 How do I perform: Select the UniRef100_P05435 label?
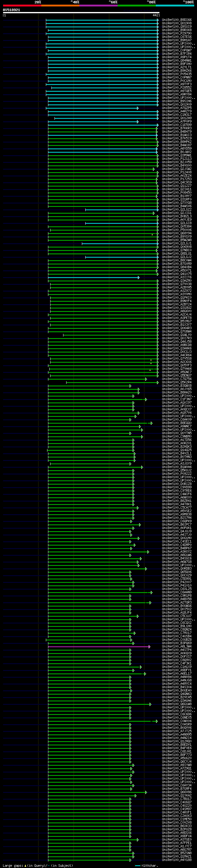point(177,74)
